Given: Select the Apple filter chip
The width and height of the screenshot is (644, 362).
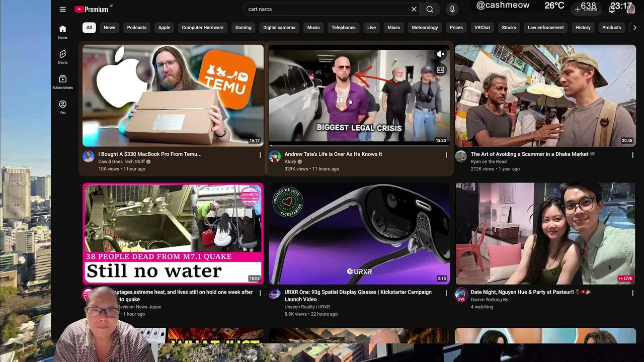Looking at the screenshot, I should pos(165,28).
